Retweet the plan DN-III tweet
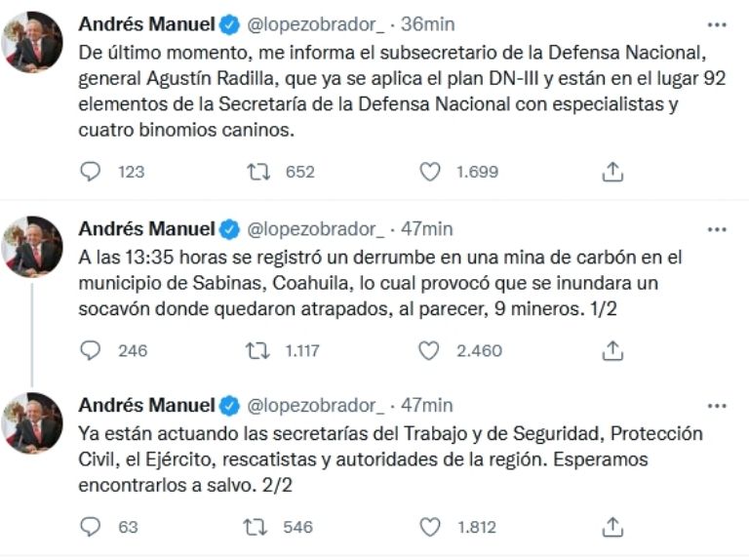The height and width of the screenshot is (560, 749). coord(258,172)
